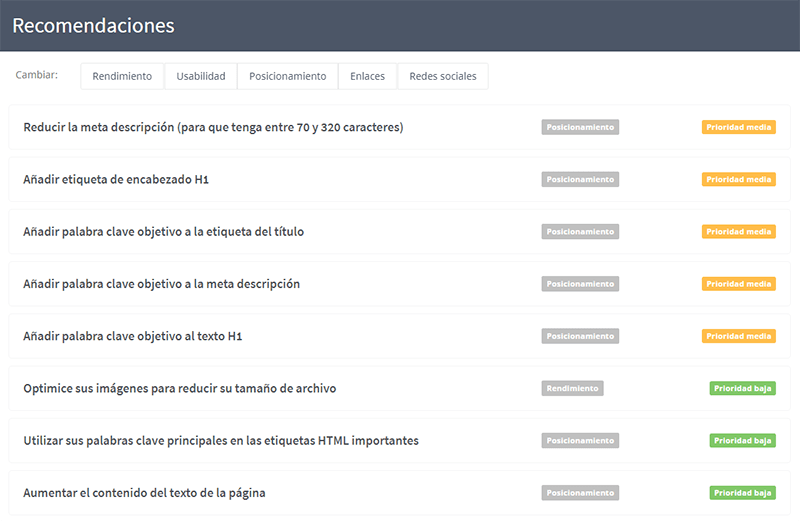
Task: Switch to the Rendimiento filter tab
Action: coord(122,76)
